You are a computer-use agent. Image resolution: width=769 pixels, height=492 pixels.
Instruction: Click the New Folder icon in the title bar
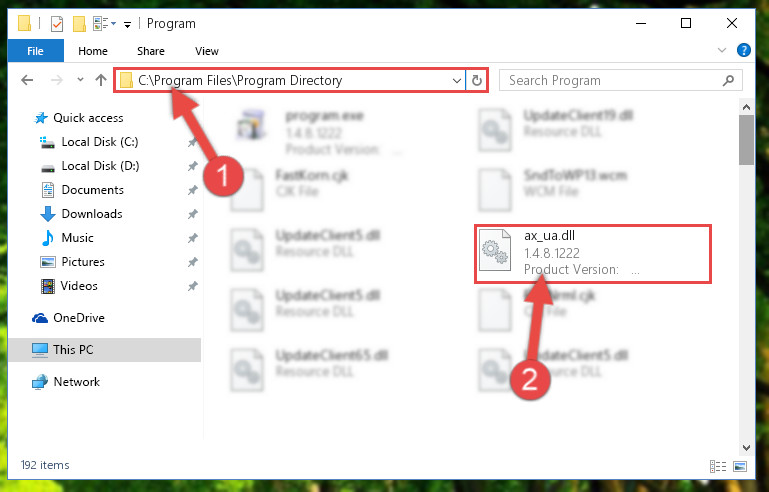(x=79, y=24)
